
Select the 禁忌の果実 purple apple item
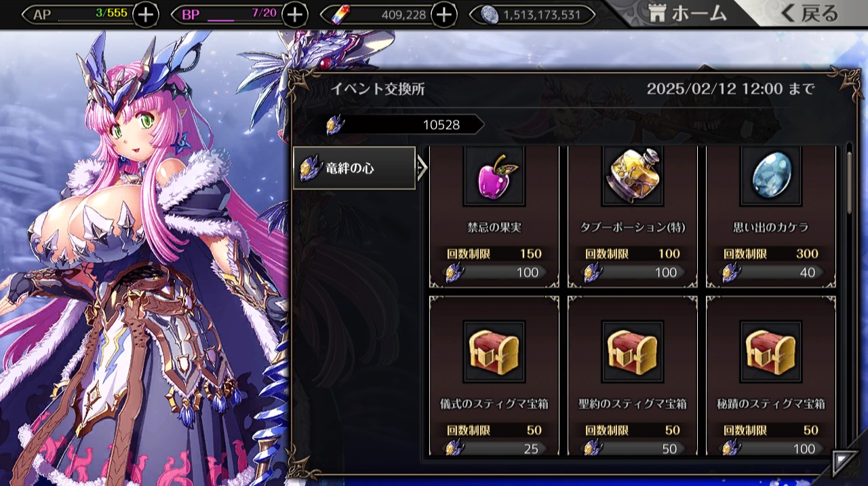click(x=494, y=176)
